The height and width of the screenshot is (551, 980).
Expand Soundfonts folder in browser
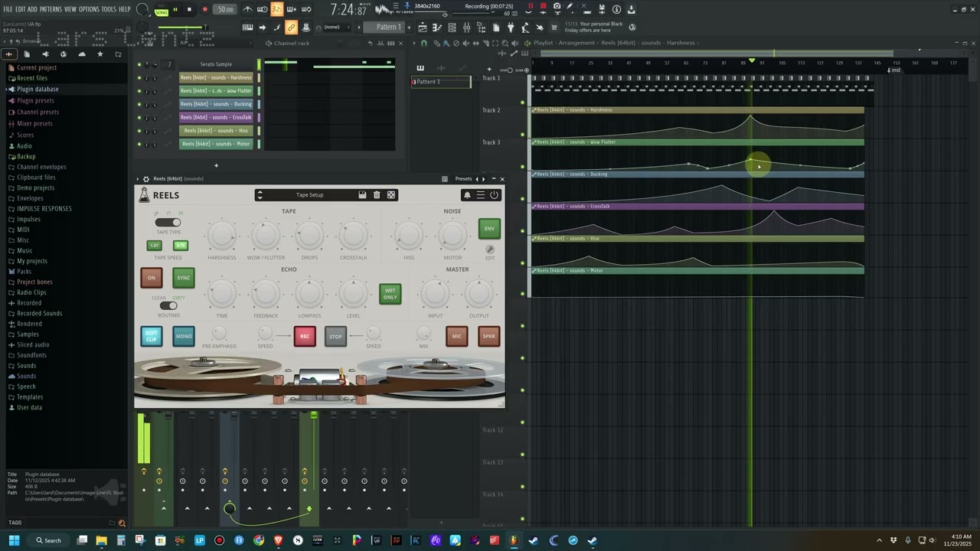click(x=31, y=355)
